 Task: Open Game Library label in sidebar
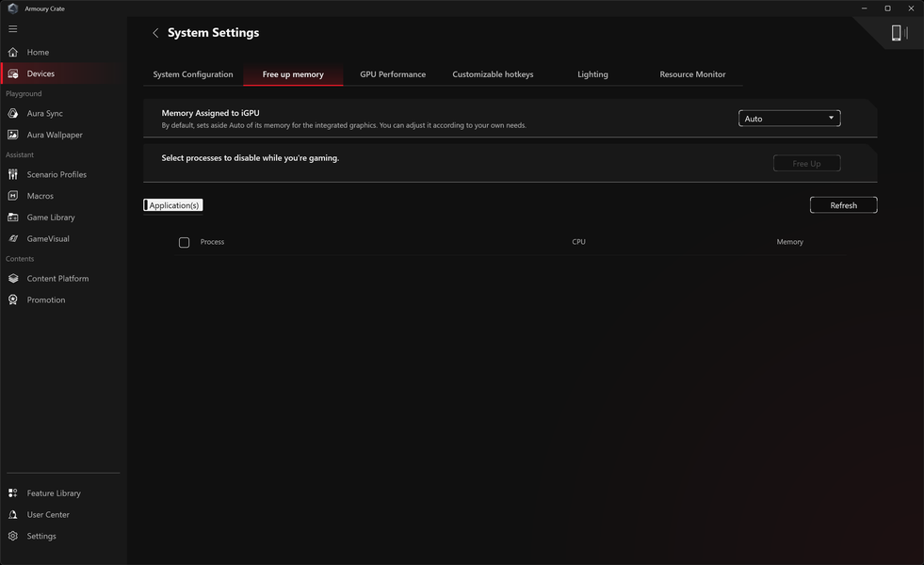coord(51,218)
